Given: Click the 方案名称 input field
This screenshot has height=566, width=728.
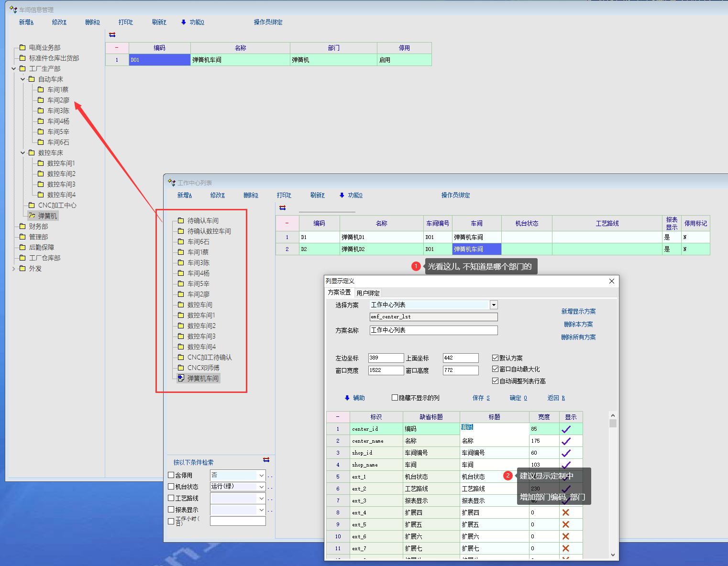Looking at the screenshot, I should point(433,330).
